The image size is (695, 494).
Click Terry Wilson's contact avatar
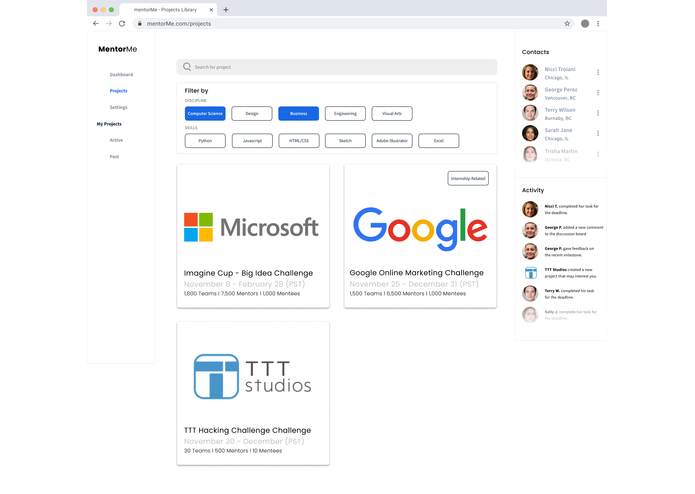coord(530,113)
